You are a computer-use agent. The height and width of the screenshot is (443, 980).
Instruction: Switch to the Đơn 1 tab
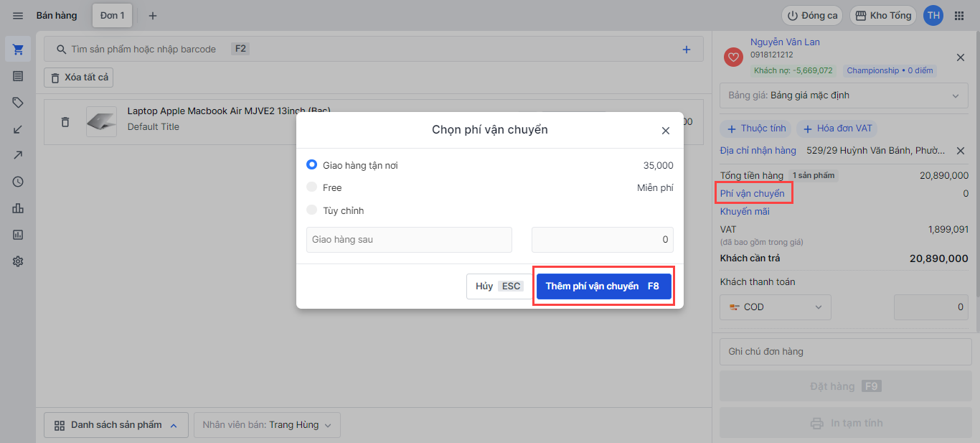[112, 15]
